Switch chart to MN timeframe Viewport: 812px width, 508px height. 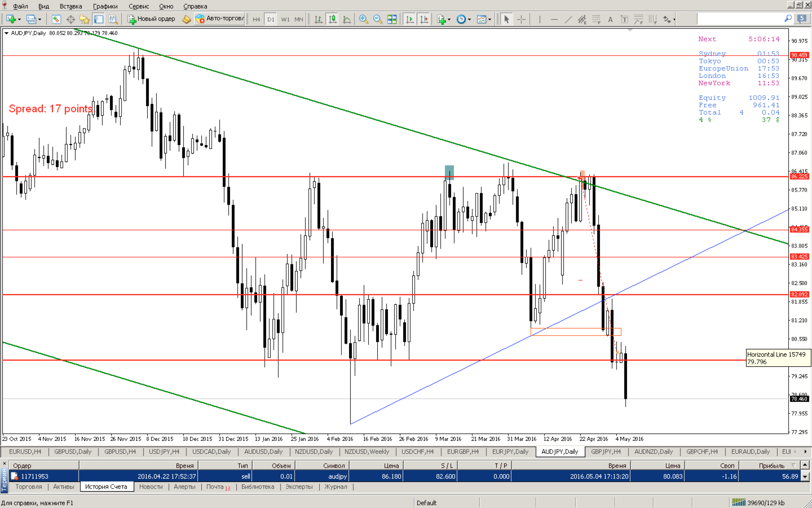299,19
